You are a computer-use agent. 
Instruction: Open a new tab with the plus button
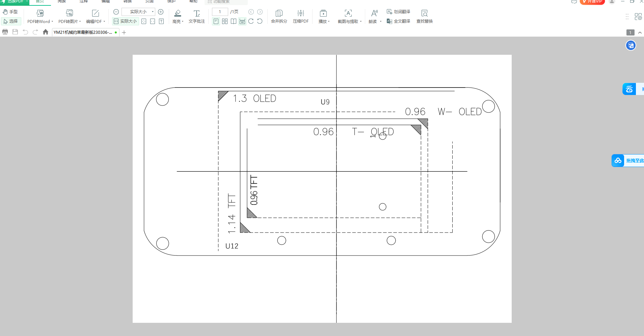(124, 32)
